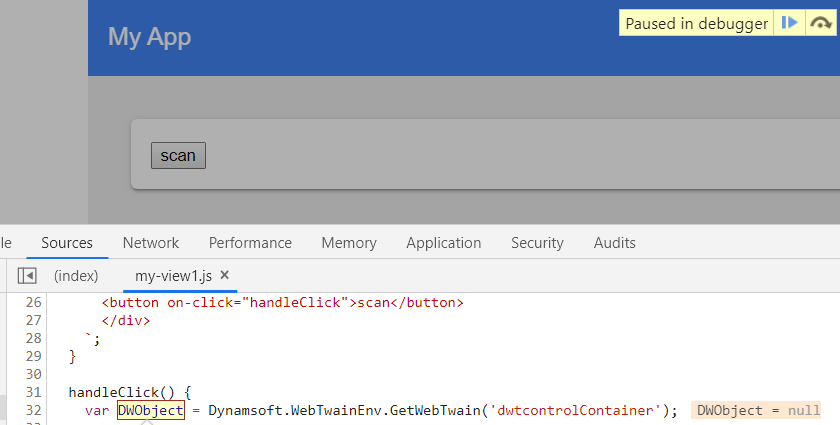The image size is (840, 425).
Task: Click the scan button
Action: [178, 155]
